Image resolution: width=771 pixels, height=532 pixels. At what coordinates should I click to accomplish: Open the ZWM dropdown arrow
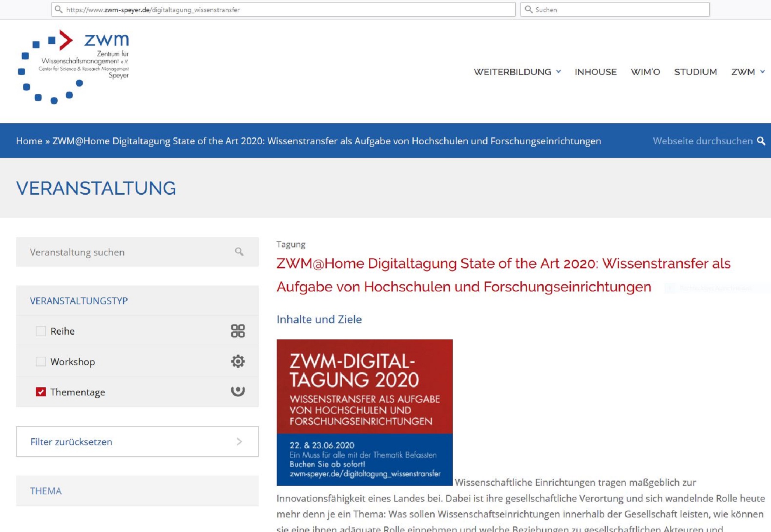coord(762,72)
